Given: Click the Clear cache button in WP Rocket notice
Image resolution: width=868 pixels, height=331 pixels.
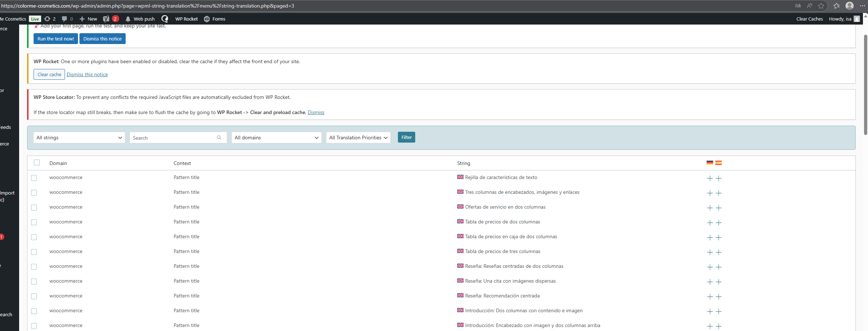Looking at the screenshot, I should (x=49, y=74).
